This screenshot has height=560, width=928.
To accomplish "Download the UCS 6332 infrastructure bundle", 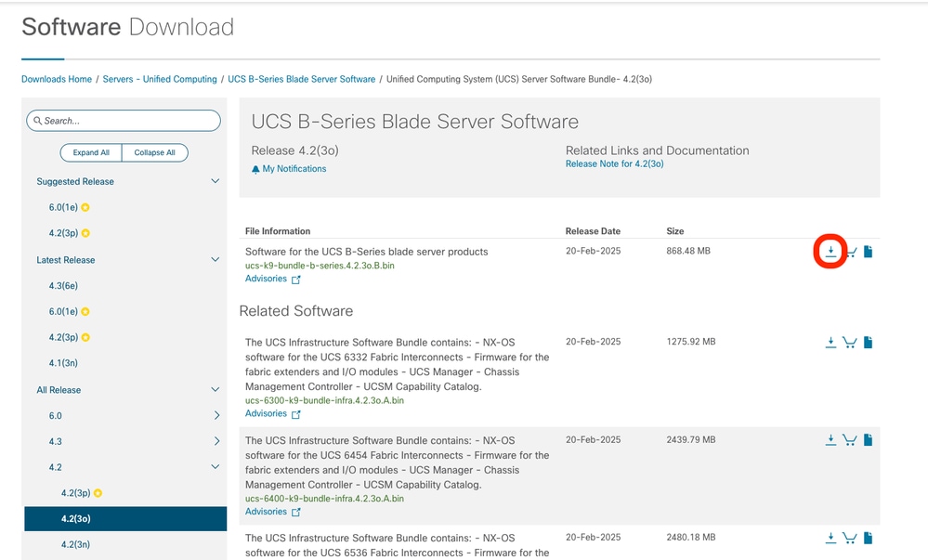I will (830, 342).
